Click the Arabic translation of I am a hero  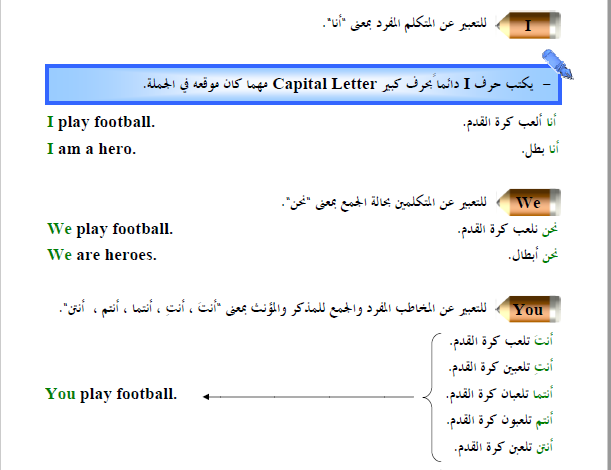(540, 149)
